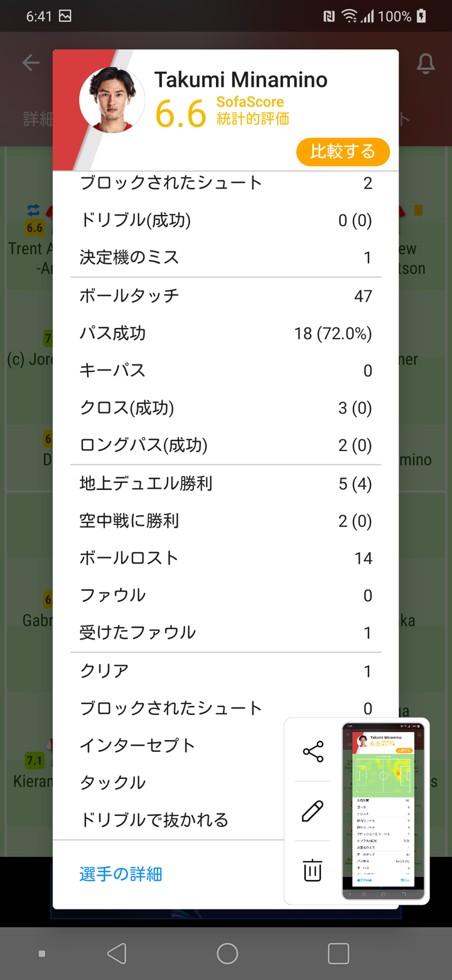The width and height of the screenshot is (452, 980).
Task: Tap Takumi Minamino's profile photo
Action: click(112, 99)
